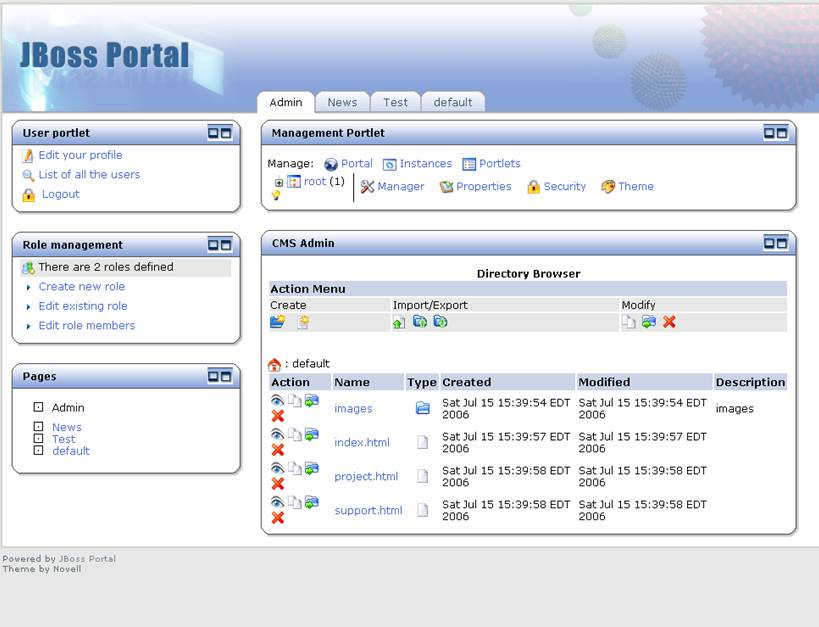Move project.html using its row icon
This screenshot has width=819, height=627.
(312, 469)
